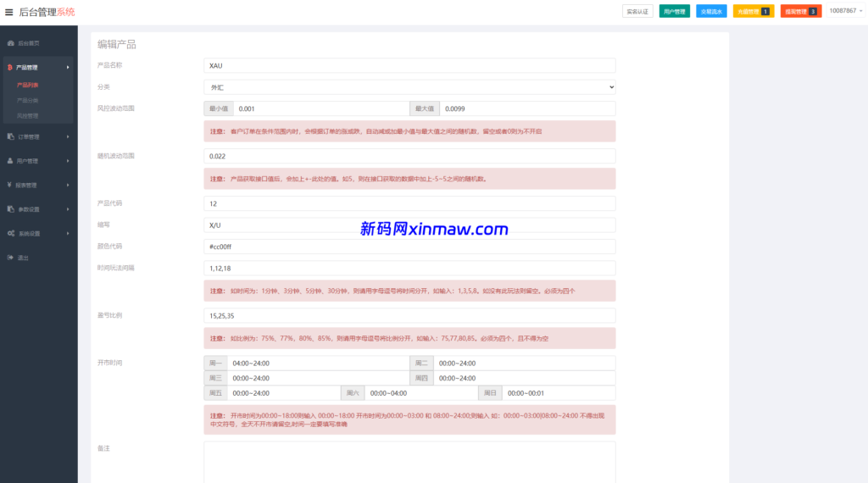Click the 后台管理系统 title link
Image resolution: width=868 pixels, height=483 pixels.
coord(47,12)
